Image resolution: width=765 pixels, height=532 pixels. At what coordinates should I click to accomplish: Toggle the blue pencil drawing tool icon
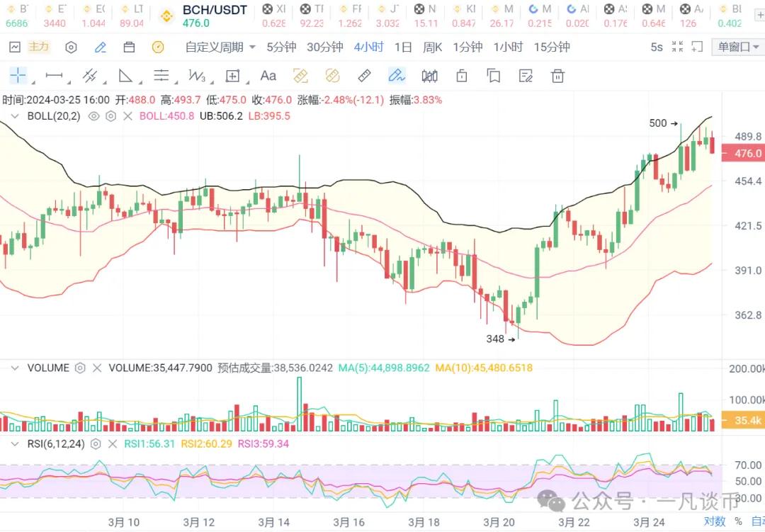[x=100, y=47]
